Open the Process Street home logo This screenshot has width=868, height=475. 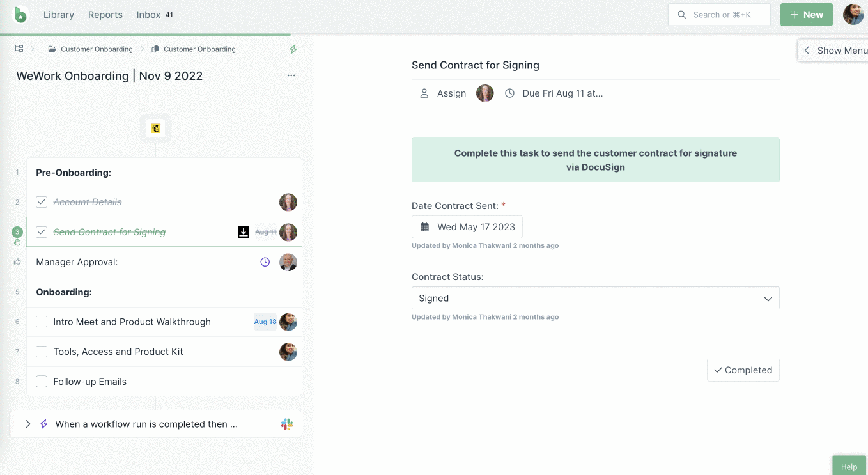tap(20, 14)
